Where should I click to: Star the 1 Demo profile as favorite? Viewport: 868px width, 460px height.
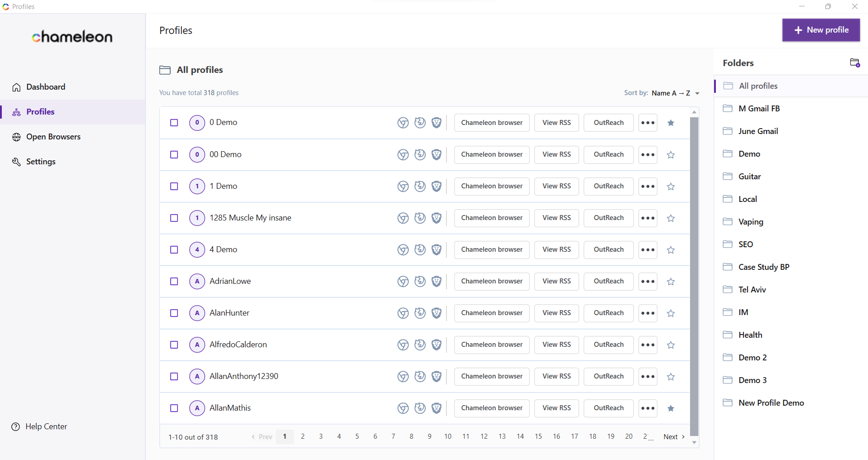671,186
